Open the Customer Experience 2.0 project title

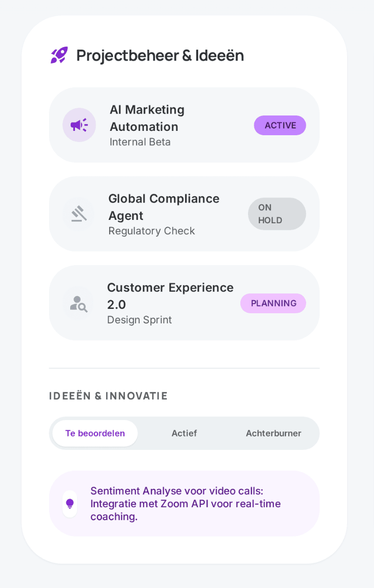click(x=170, y=295)
